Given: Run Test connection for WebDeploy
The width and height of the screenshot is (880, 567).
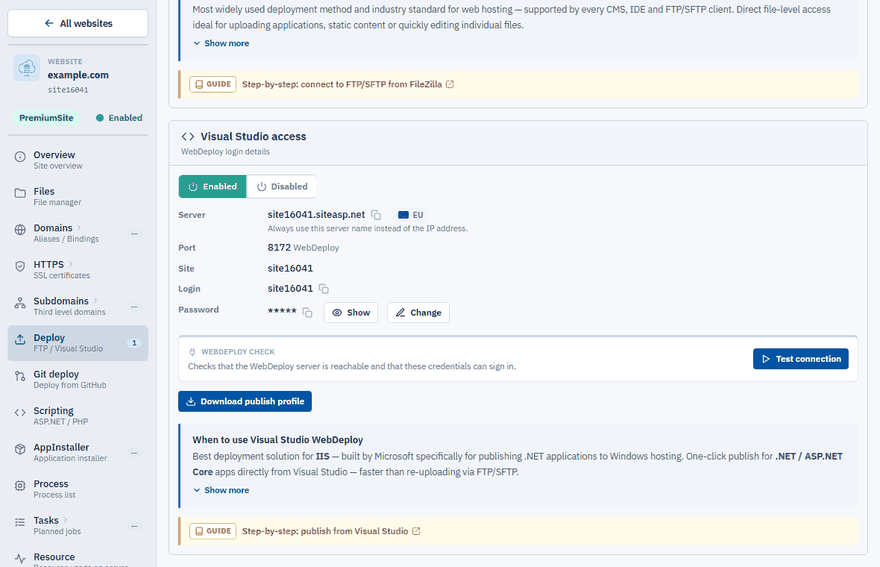Looking at the screenshot, I should pyautogui.click(x=800, y=359).
